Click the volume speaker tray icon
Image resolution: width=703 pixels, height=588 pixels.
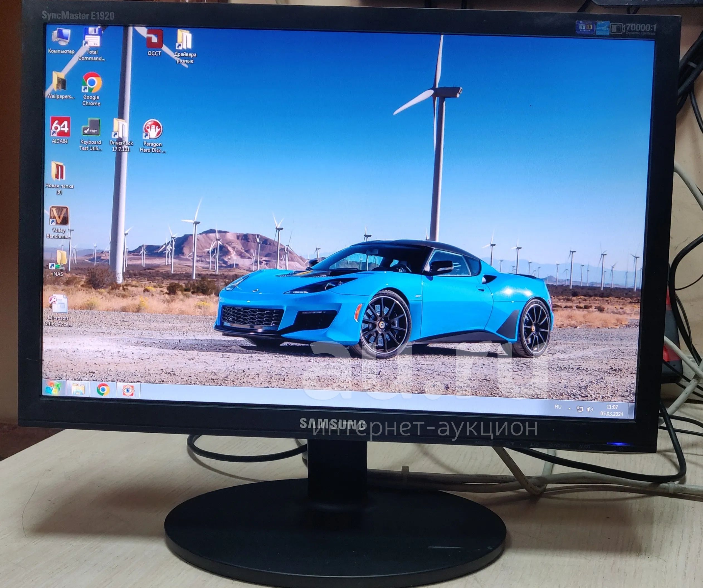pos(590,409)
